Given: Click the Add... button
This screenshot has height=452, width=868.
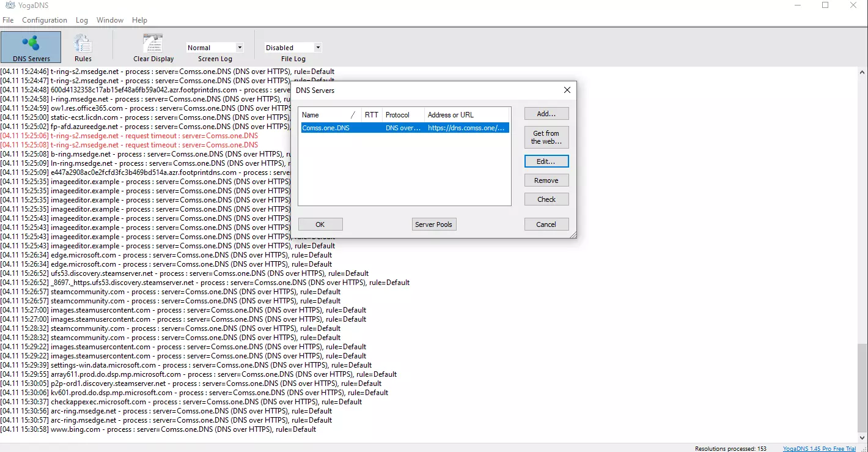Looking at the screenshot, I should pos(546,114).
